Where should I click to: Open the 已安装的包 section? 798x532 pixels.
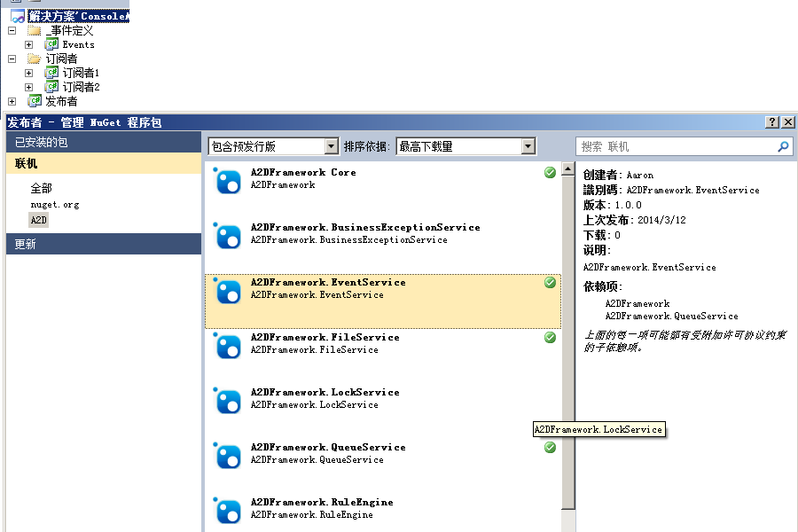click(104, 142)
